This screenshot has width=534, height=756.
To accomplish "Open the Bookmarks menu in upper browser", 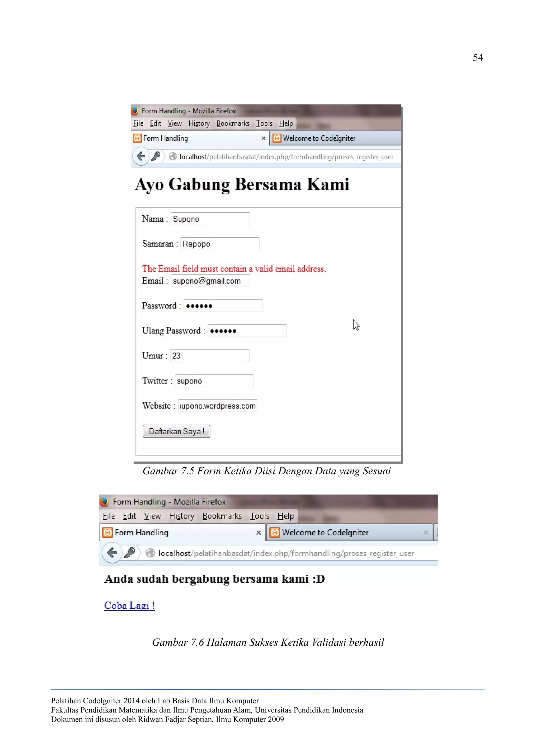I will (x=233, y=123).
